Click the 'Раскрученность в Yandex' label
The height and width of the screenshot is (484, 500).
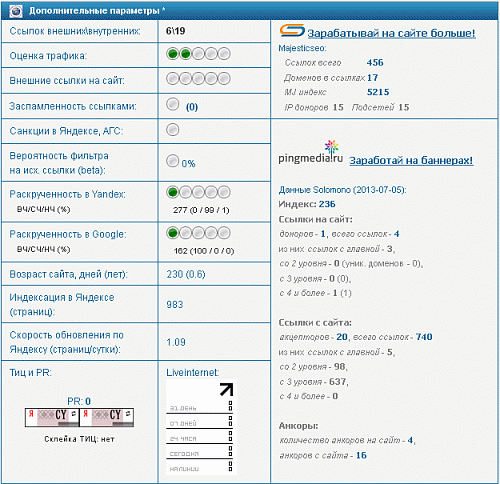pyautogui.click(x=67, y=194)
